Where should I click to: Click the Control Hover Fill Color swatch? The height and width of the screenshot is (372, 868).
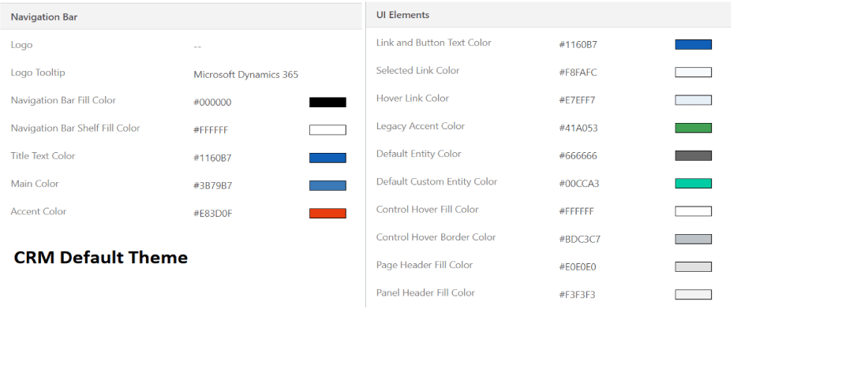(693, 211)
